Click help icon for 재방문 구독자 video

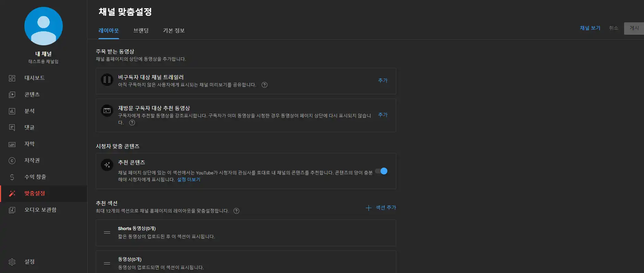coord(132,123)
